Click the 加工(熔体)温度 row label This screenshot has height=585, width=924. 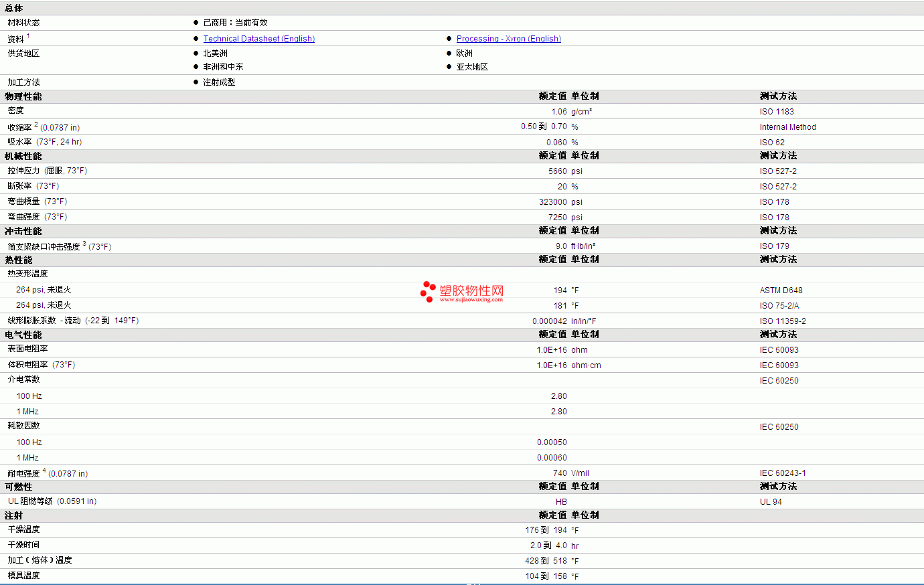coord(40,560)
